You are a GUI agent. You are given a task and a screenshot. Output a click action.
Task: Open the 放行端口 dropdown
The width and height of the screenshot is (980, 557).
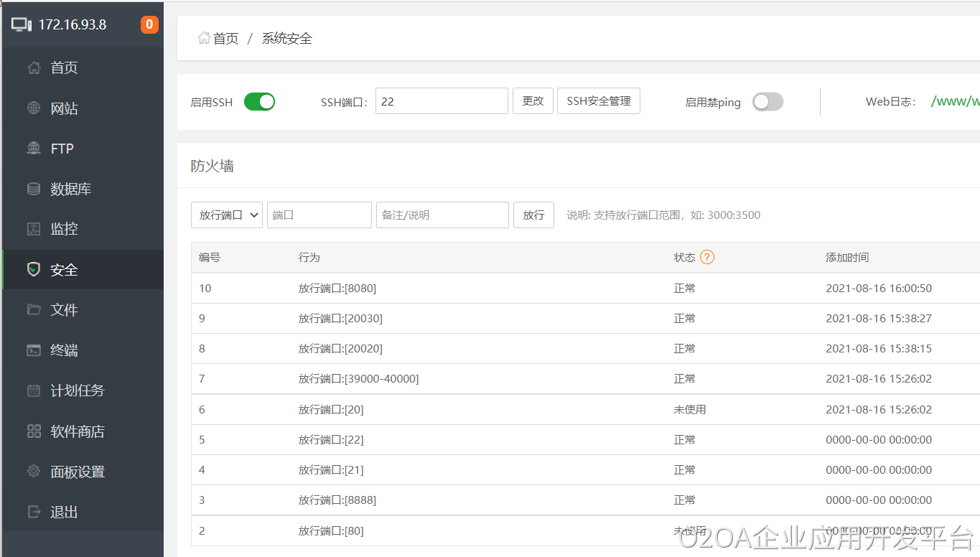point(227,215)
